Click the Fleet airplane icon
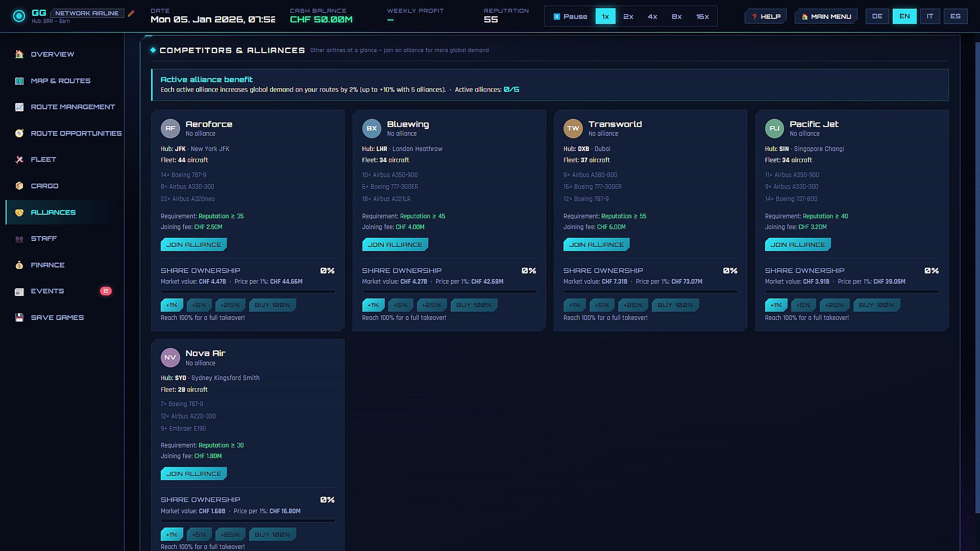 tap(19, 160)
